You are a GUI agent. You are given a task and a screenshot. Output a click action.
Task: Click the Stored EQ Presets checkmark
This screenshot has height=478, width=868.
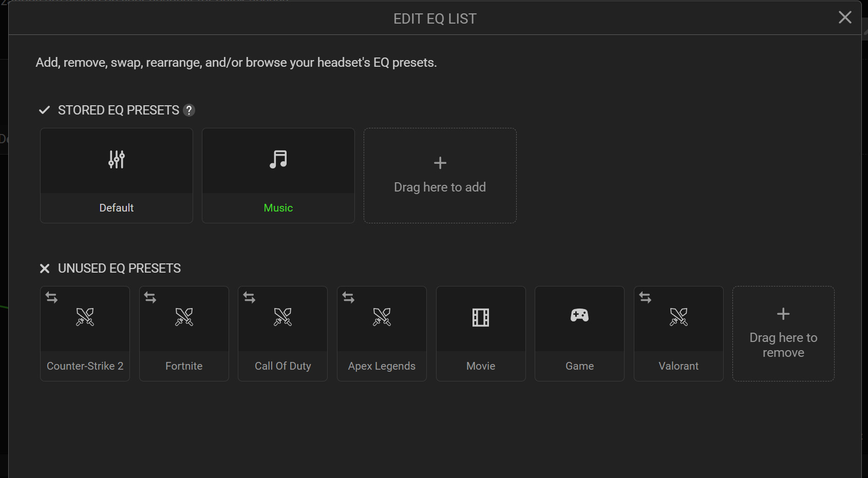click(45, 110)
